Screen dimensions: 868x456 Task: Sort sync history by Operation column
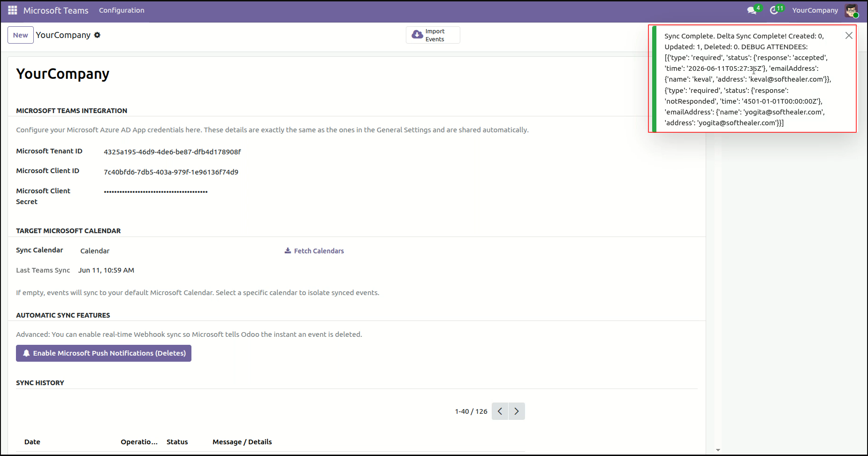(x=139, y=442)
